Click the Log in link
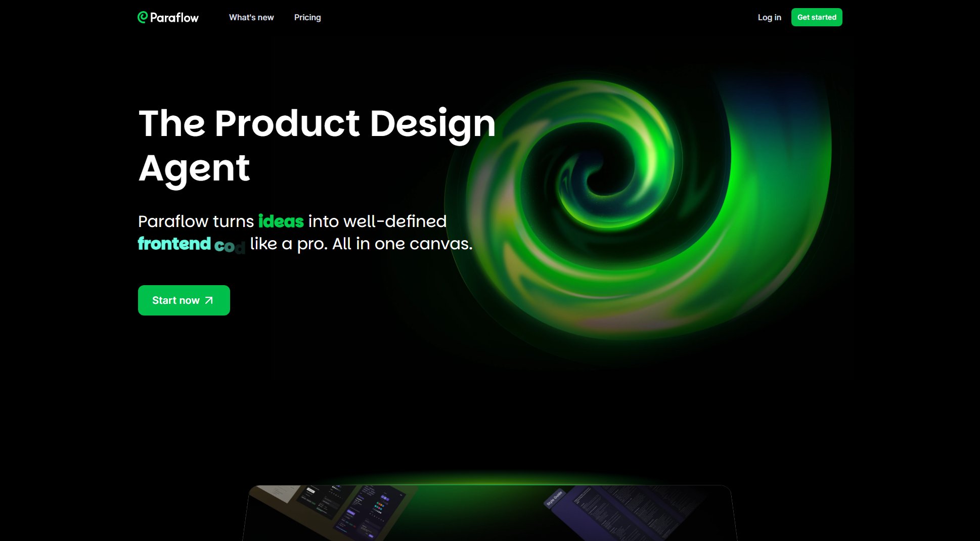 click(x=769, y=17)
